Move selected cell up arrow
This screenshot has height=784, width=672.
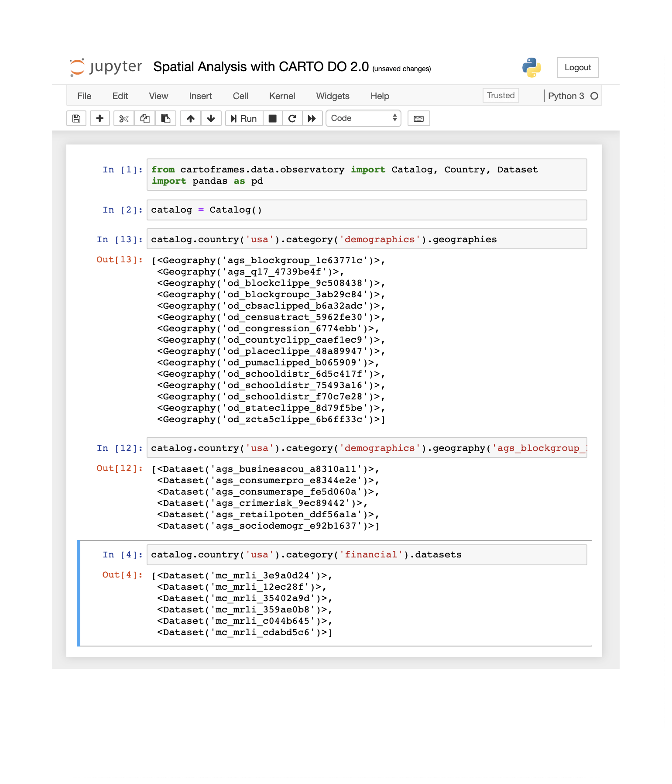coord(191,118)
